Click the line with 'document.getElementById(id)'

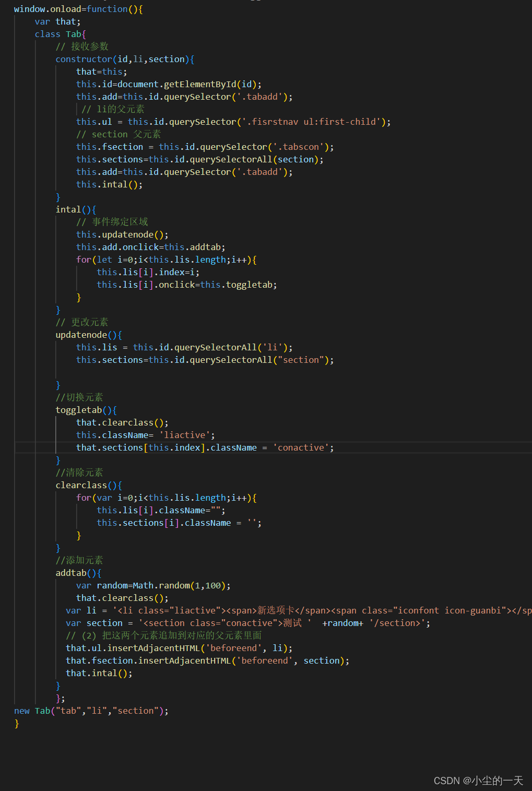169,84
